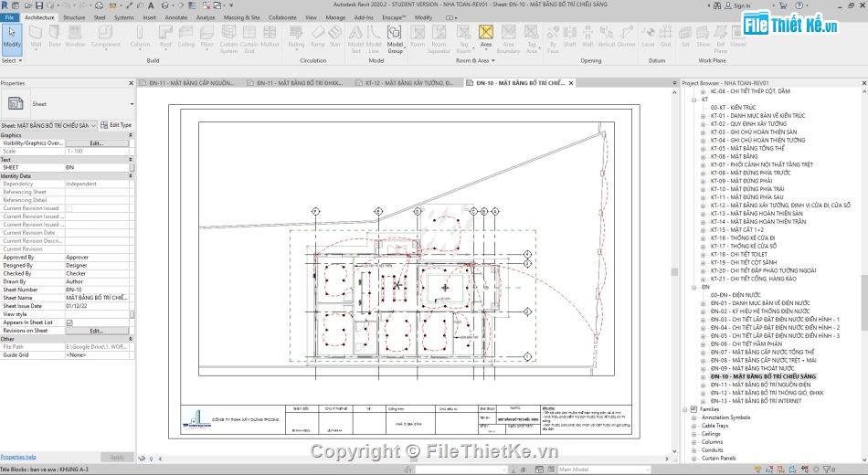Click Edit for Revisions on Sheet
This screenshot has height=475, width=868.
(97, 331)
